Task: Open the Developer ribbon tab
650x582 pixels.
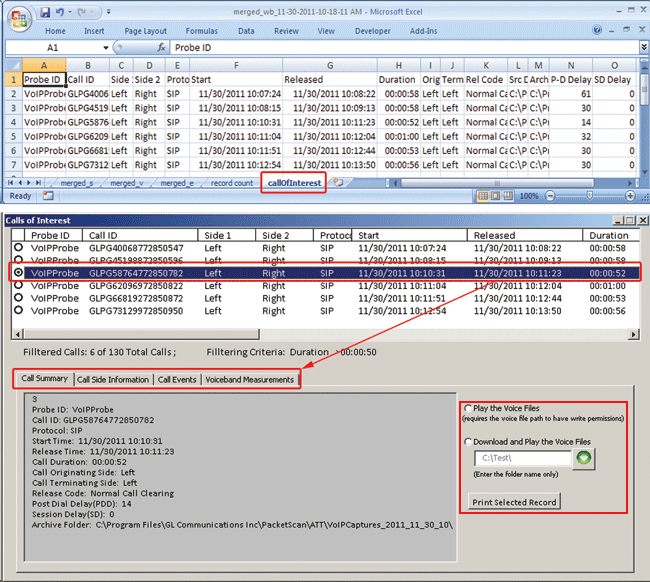Action: tap(373, 31)
